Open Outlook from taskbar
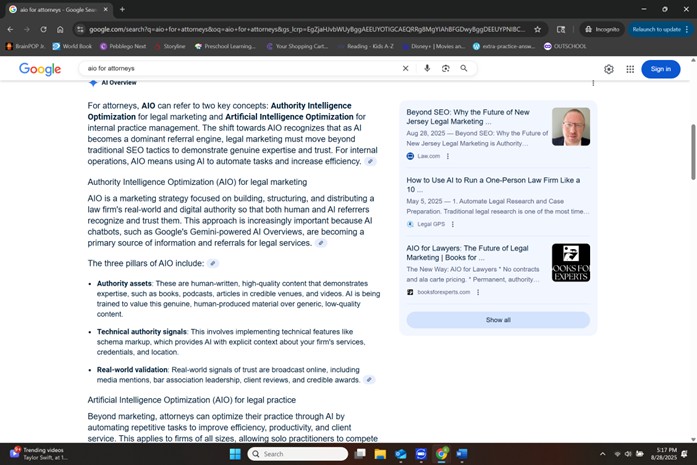The image size is (697, 465). (x=401, y=454)
